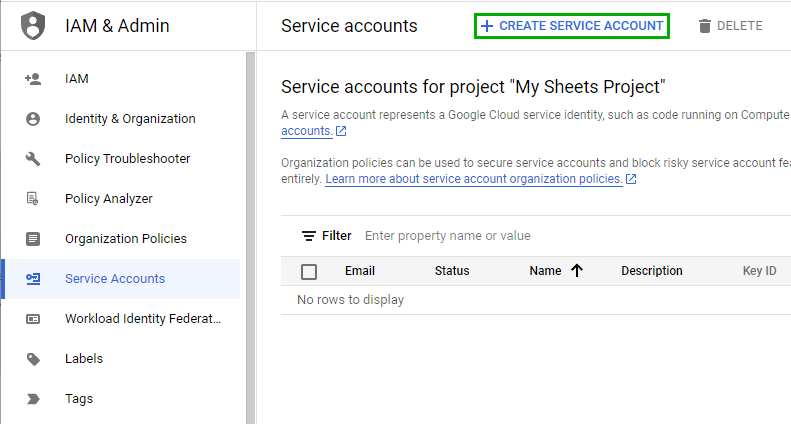Click the 'No rows to display' text
Viewport: 791px width, 424px height.
click(351, 300)
